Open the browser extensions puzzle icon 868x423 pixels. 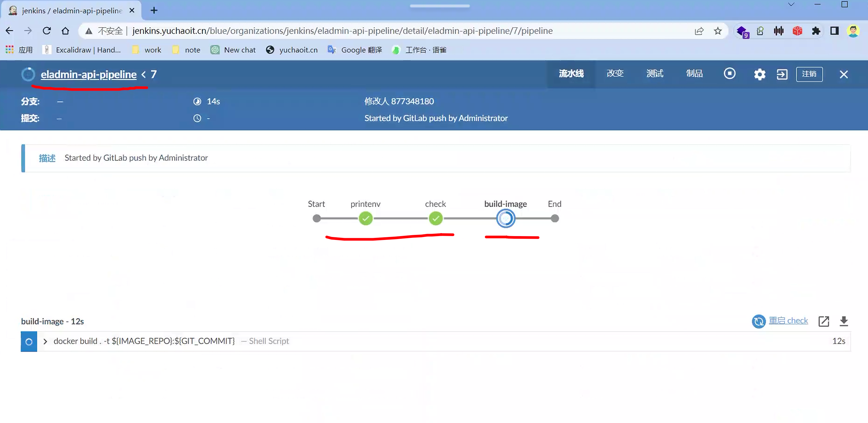(816, 31)
